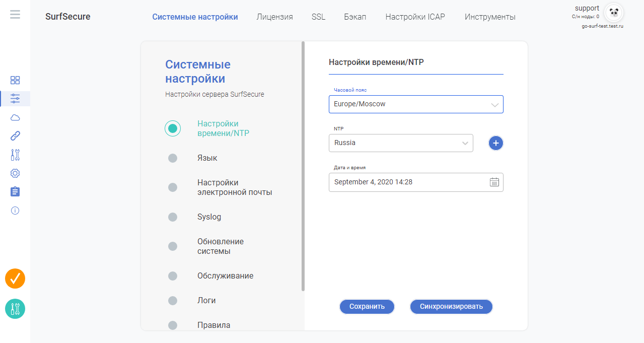644x343 pixels.
Task: Click the plus button to add NTP
Action: [495, 144]
